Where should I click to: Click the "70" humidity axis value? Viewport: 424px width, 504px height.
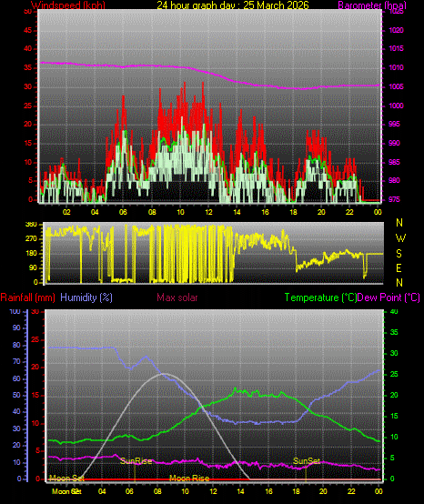point(16,361)
